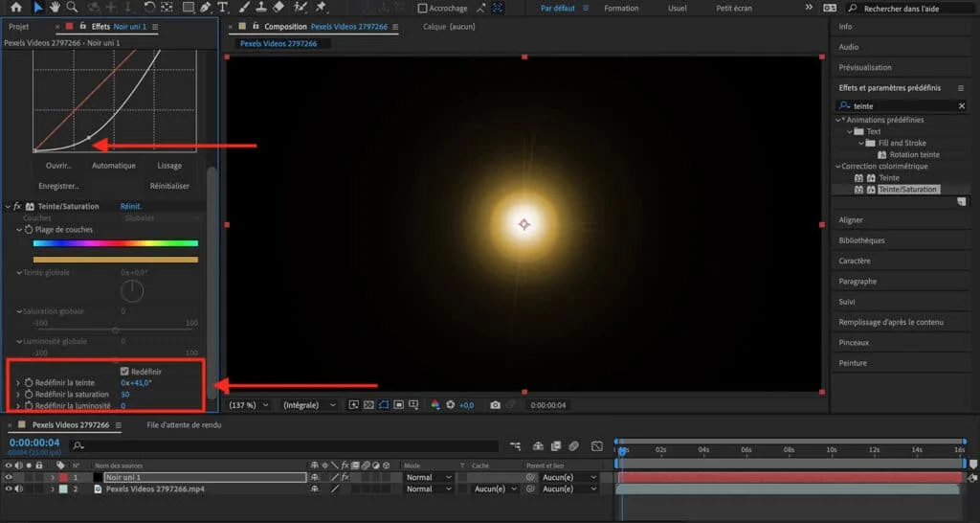Collapse the Correction colorimétrique category

(x=838, y=167)
